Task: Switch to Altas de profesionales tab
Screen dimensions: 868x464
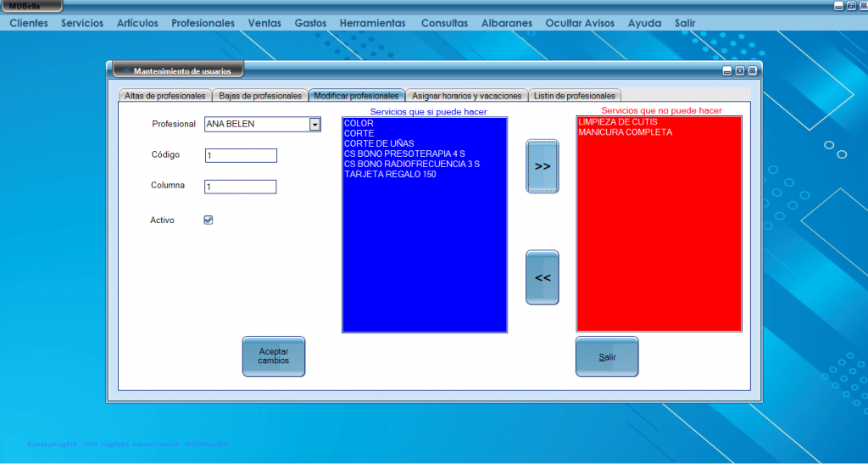Action: coord(165,95)
